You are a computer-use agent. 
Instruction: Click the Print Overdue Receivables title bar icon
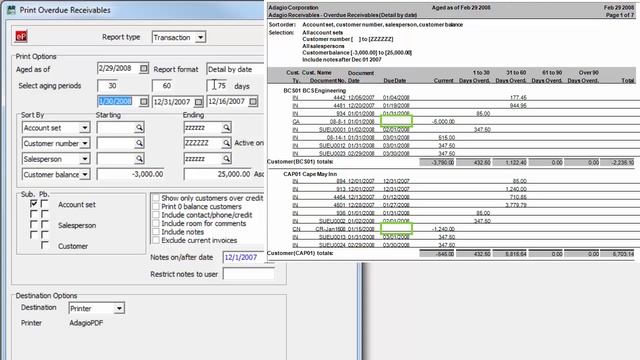coord(11,10)
